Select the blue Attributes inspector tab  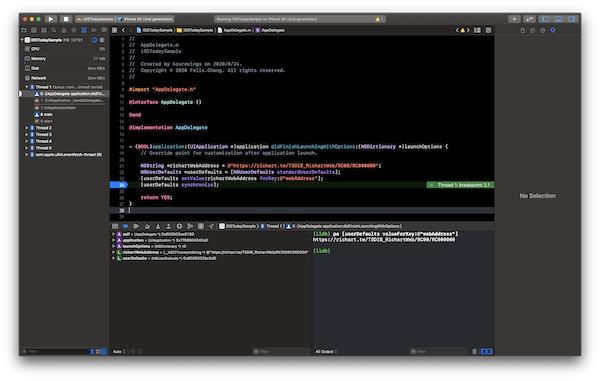pyautogui.click(x=553, y=30)
